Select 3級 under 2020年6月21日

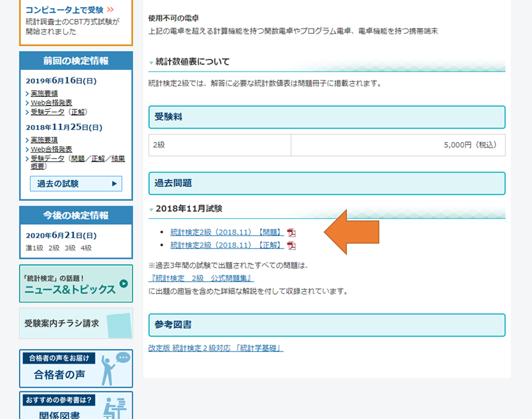(70, 248)
